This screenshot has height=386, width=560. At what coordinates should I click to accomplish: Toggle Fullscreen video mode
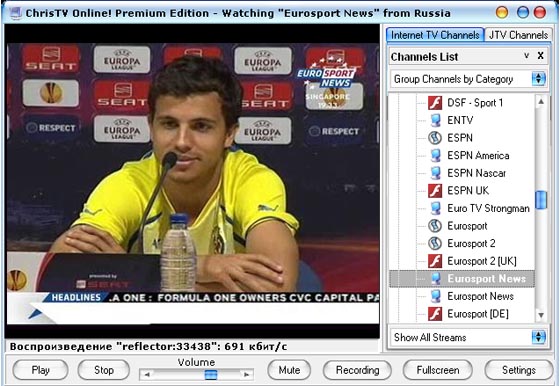click(438, 370)
